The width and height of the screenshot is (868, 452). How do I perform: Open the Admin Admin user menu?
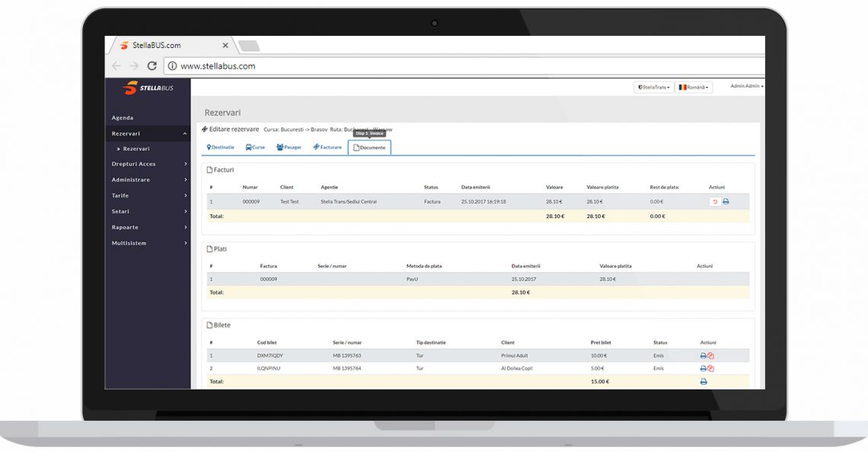pyautogui.click(x=747, y=86)
